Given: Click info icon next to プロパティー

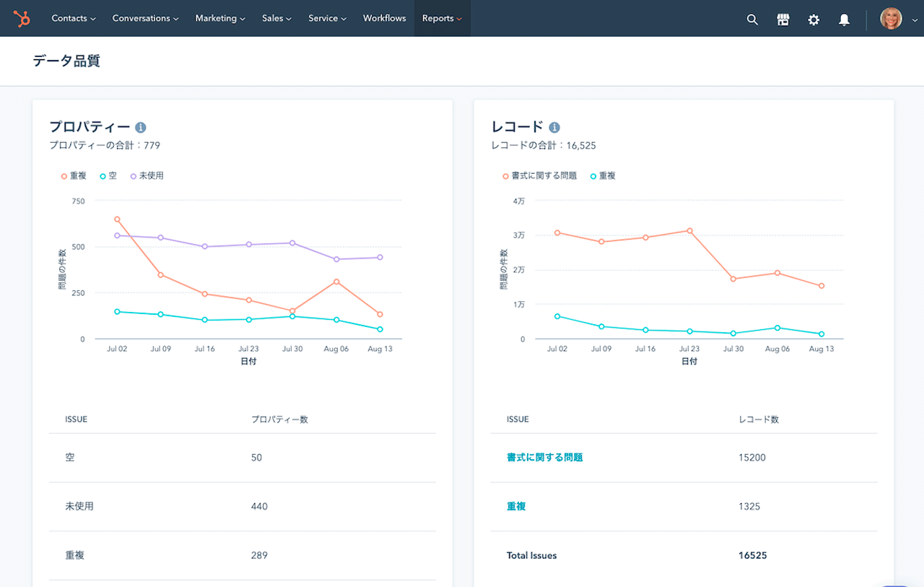Looking at the screenshot, I should click(141, 128).
